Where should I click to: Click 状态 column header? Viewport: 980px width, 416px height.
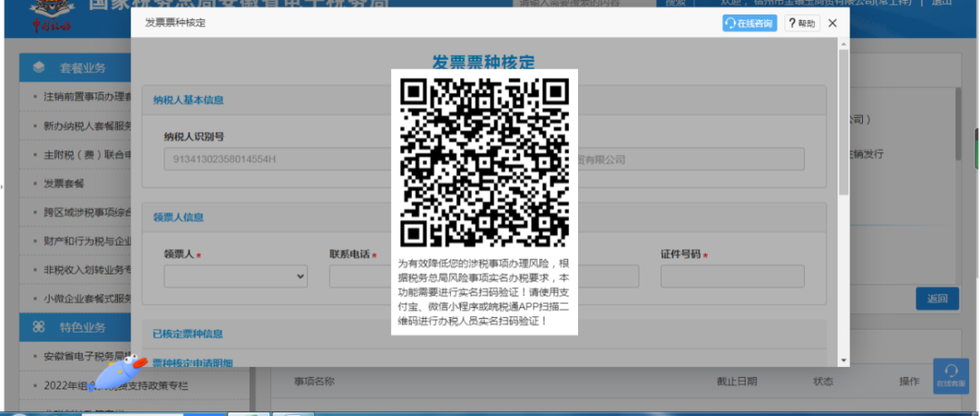click(823, 381)
